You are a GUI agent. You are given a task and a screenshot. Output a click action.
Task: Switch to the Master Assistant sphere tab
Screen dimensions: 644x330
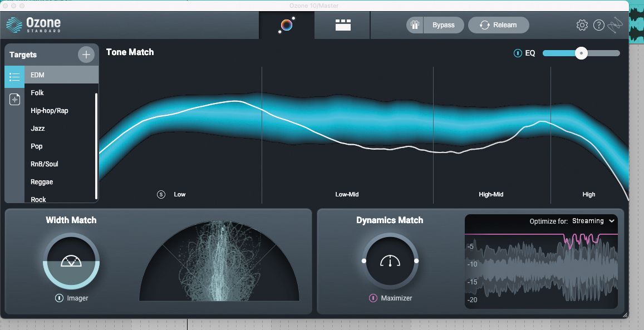point(287,24)
